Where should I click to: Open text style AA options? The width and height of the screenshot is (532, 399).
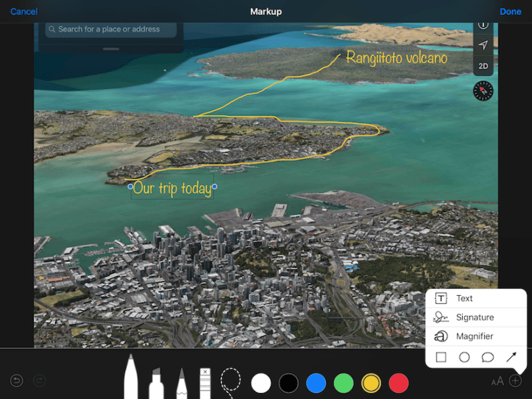pos(497,381)
